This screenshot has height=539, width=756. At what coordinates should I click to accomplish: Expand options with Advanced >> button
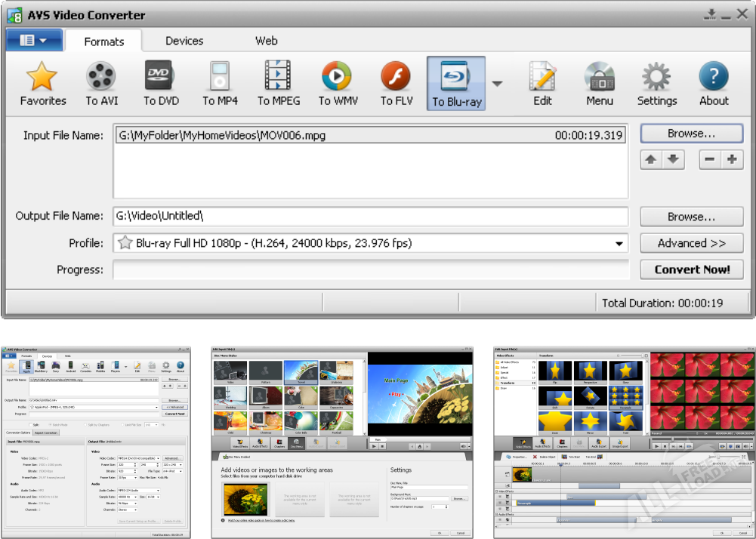(691, 243)
